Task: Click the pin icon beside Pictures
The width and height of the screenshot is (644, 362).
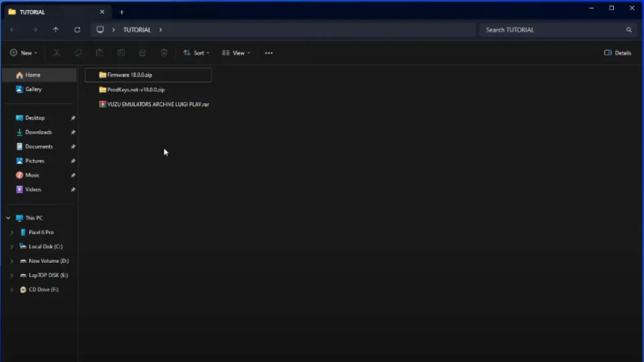Action: click(x=72, y=162)
